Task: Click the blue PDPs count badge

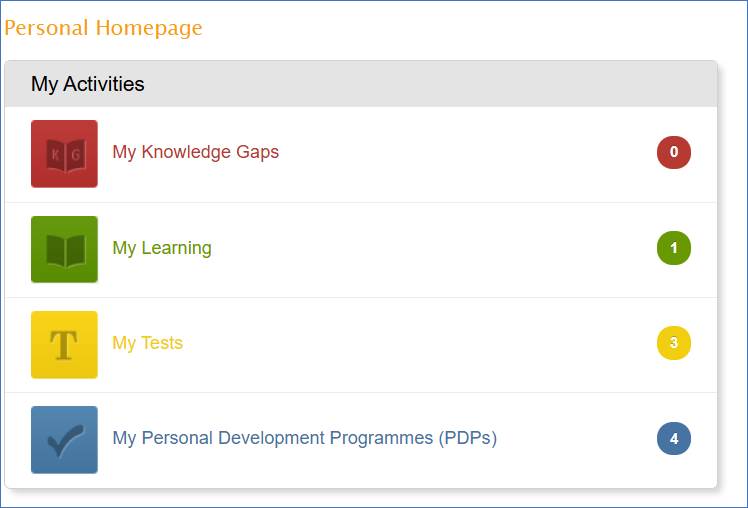Action: click(x=673, y=438)
